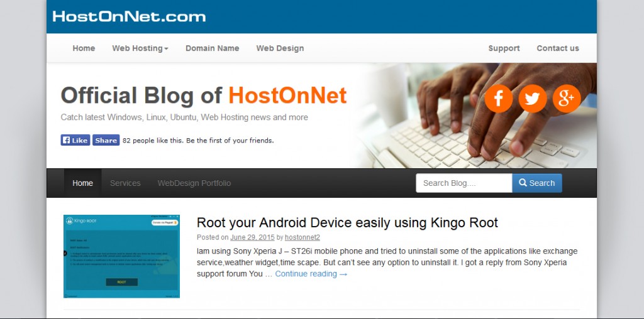
Task: Expand the Web Hosting dropdown menu
Action: (140, 48)
